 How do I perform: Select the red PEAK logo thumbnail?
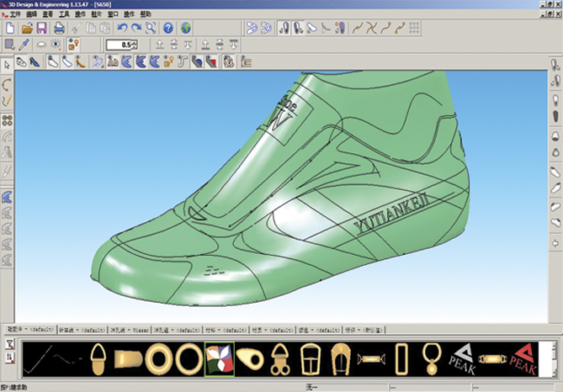pyautogui.click(x=523, y=359)
